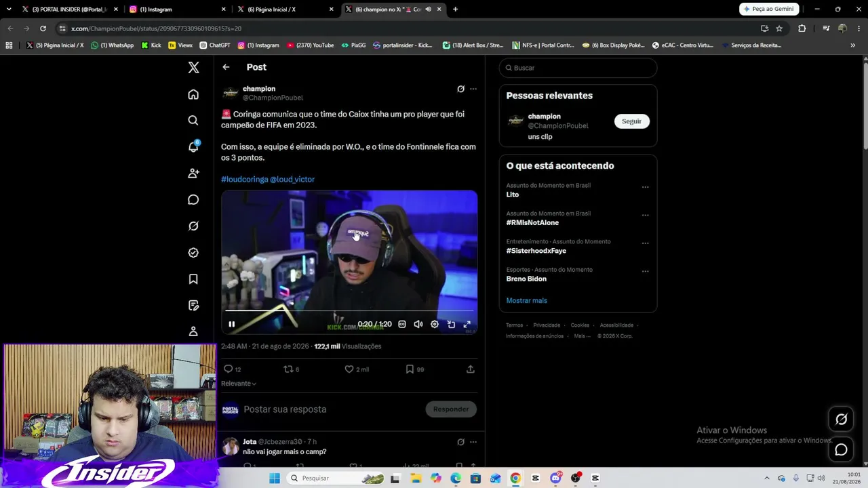Click the X logo at sidebar top
The image size is (868, 488).
(193, 67)
